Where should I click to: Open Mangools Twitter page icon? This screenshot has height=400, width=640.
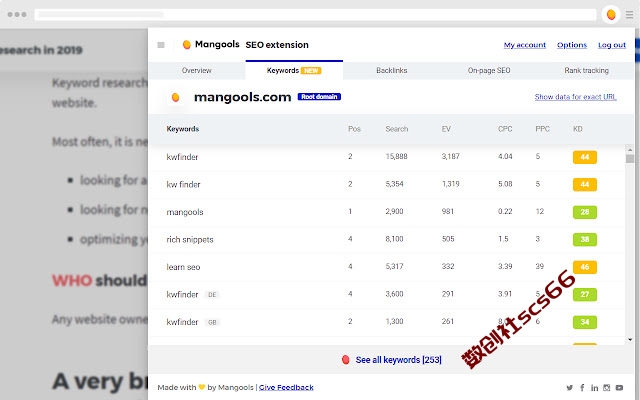pyautogui.click(x=569, y=387)
